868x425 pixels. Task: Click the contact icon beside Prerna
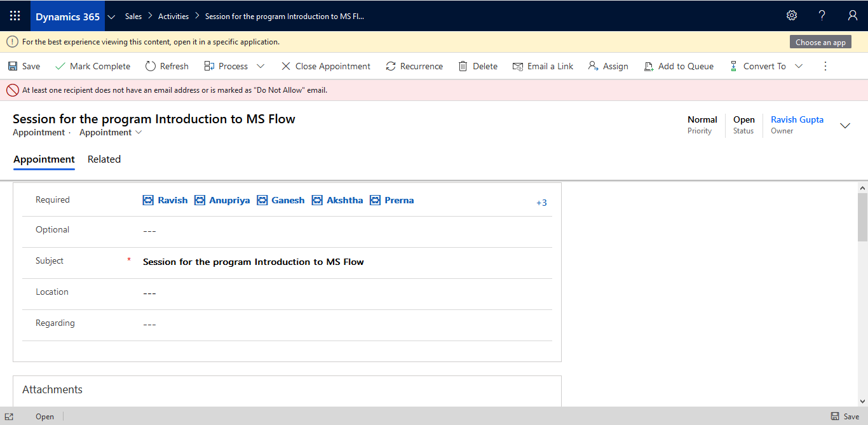375,200
